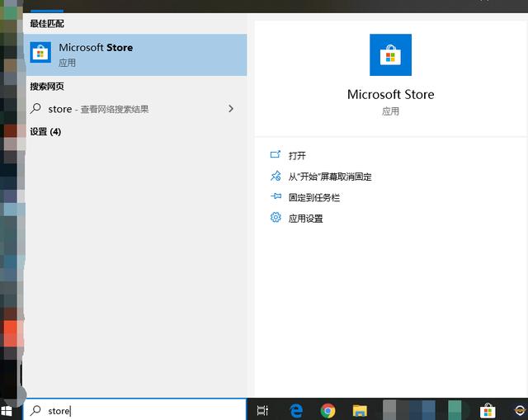The height and width of the screenshot is (420, 528).
Task: Click 最佳匹配 best match heading
Action: coord(47,24)
